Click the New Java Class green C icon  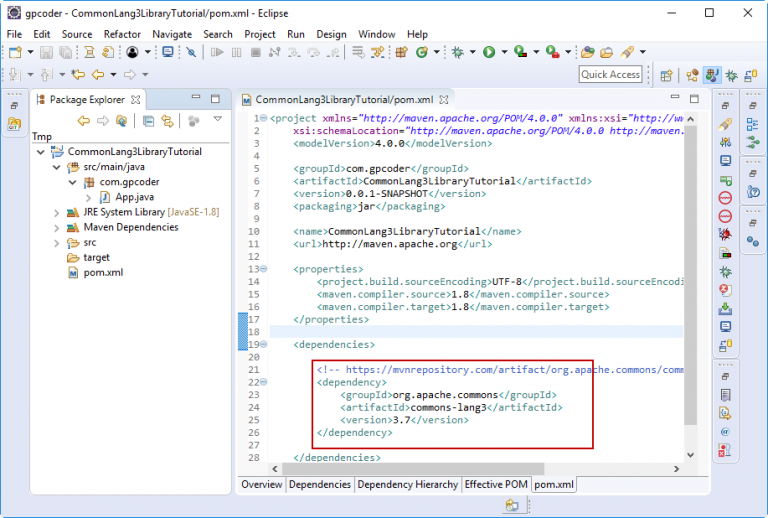[x=422, y=52]
